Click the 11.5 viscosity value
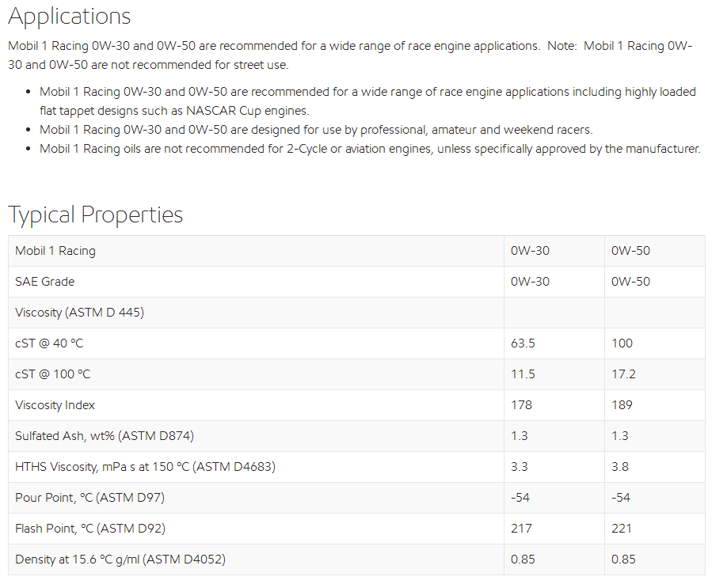Screen dimensions: 712x588 pyautogui.click(x=523, y=374)
